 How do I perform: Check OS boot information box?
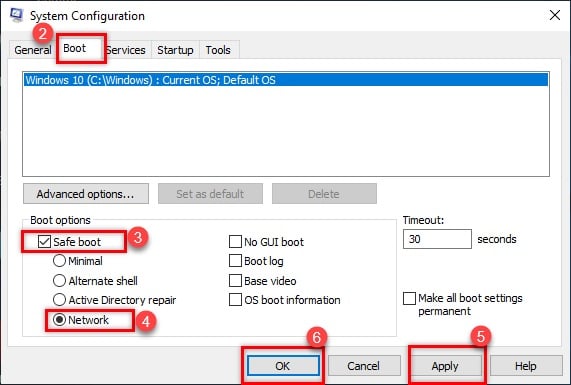point(235,300)
